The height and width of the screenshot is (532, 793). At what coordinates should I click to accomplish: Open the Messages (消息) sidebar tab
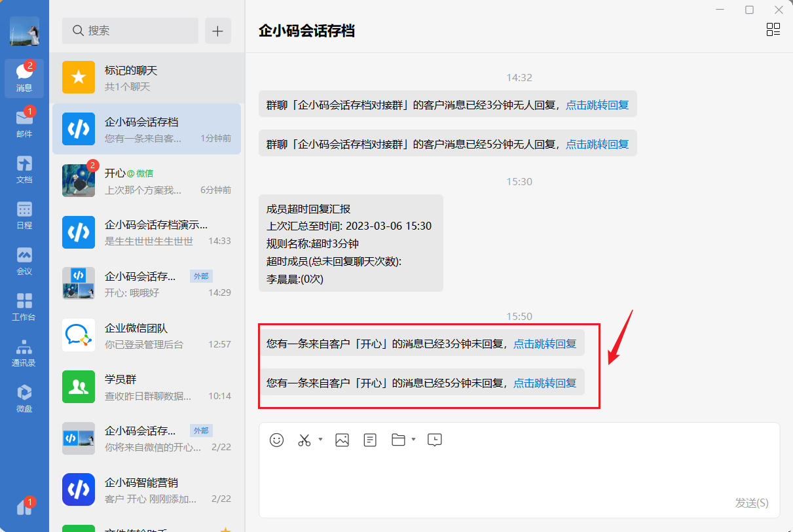point(24,78)
